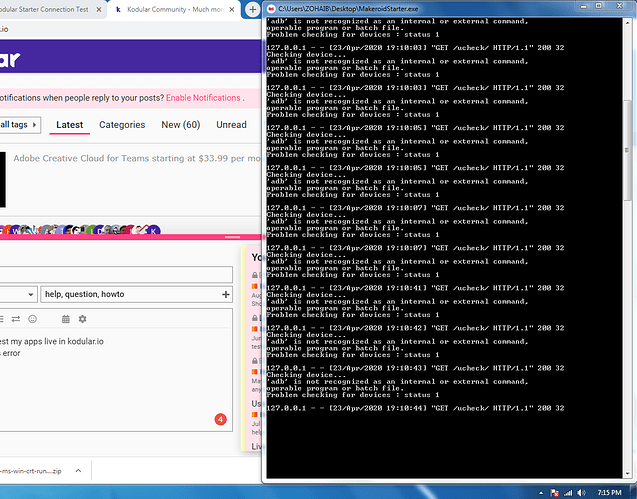
Task: Open a new browser tab
Action: (252, 9)
